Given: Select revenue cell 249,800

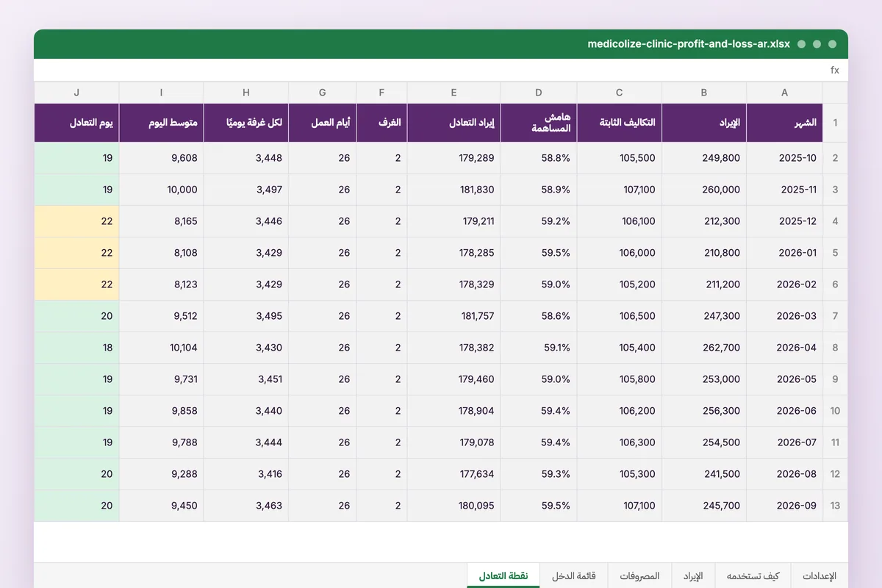Looking at the screenshot, I should click(x=704, y=158).
